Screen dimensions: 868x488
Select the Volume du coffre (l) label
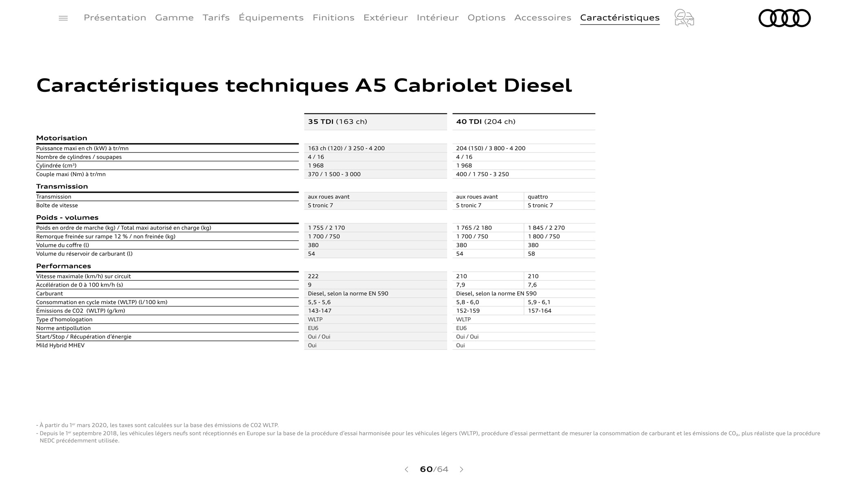[x=63, y=245]
